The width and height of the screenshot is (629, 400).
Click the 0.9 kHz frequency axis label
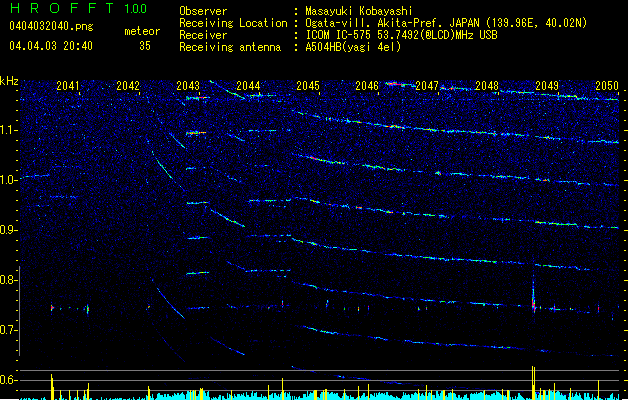(9, 230)
